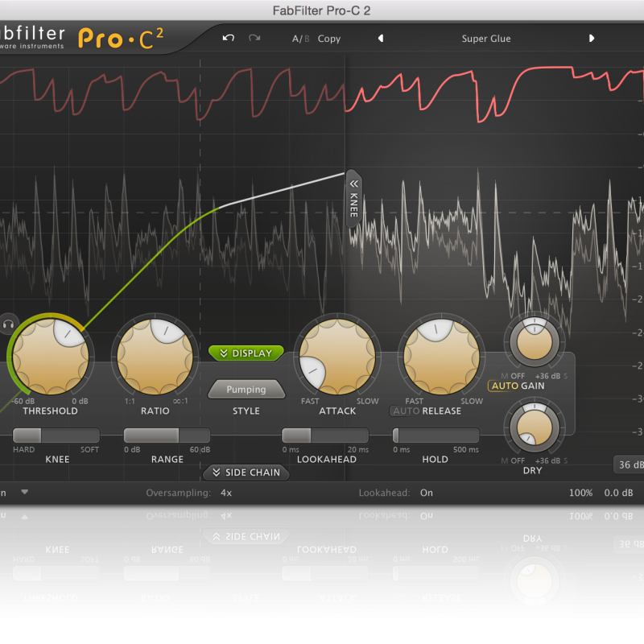Screen dimensions: 644x644
Task: Open the bottom-left dropdown triangle
Action: 25,492
